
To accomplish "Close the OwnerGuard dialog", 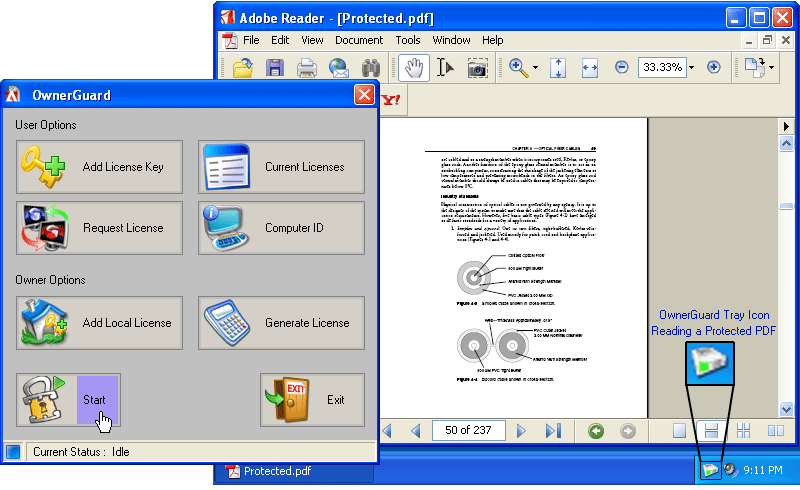I will click(364, 95).
